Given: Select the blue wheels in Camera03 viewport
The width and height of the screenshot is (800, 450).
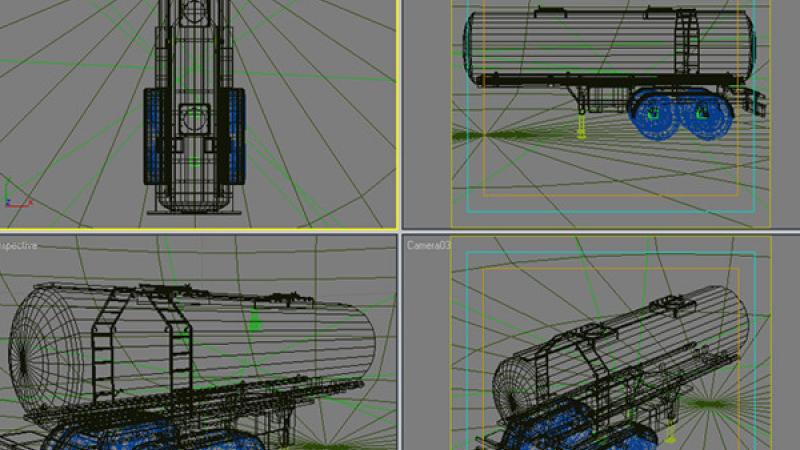Looking at the screenshot, I should (x=560, y=425).
